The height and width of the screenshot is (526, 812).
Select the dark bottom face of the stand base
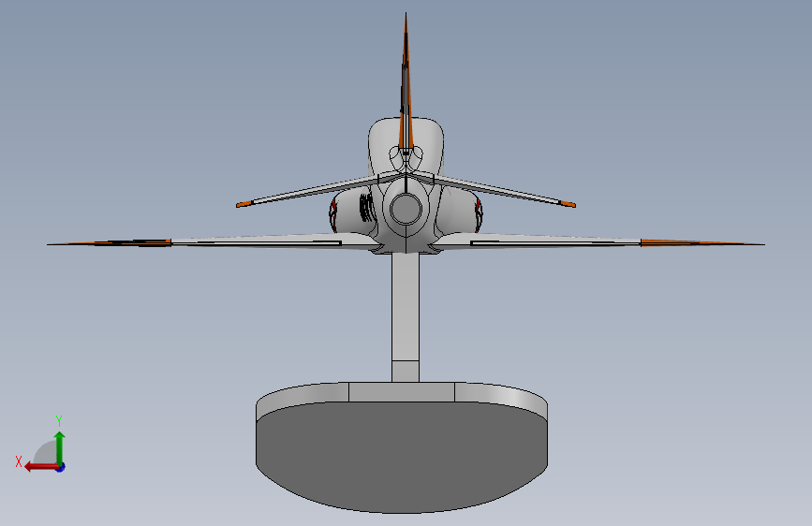point(402,459)
